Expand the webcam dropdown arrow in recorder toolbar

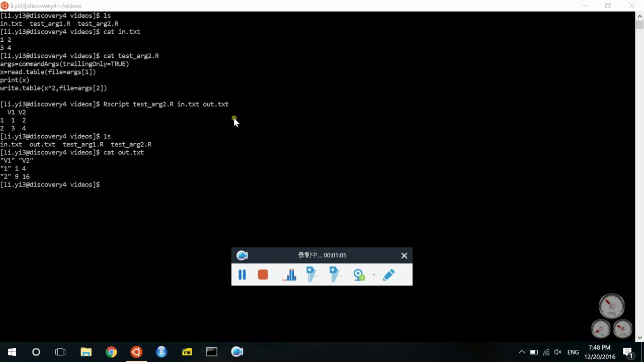pyautogui.click(x=374, y=275)
